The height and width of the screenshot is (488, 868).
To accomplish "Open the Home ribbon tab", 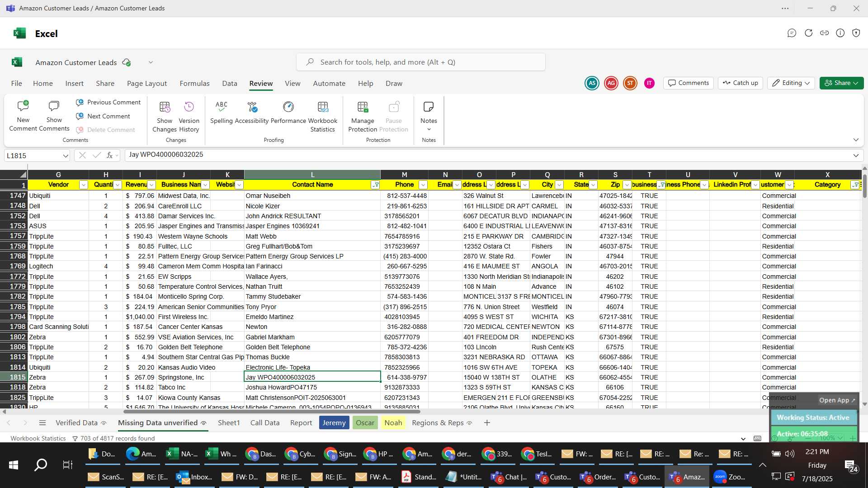I will tap(43, 84).
